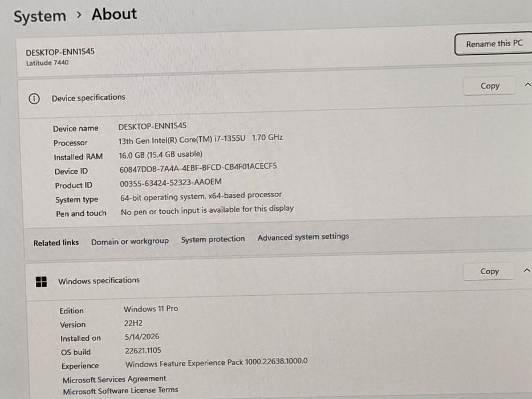Click the 5/14/2026 install date
The image size is (532, 399).
point(142,336)
